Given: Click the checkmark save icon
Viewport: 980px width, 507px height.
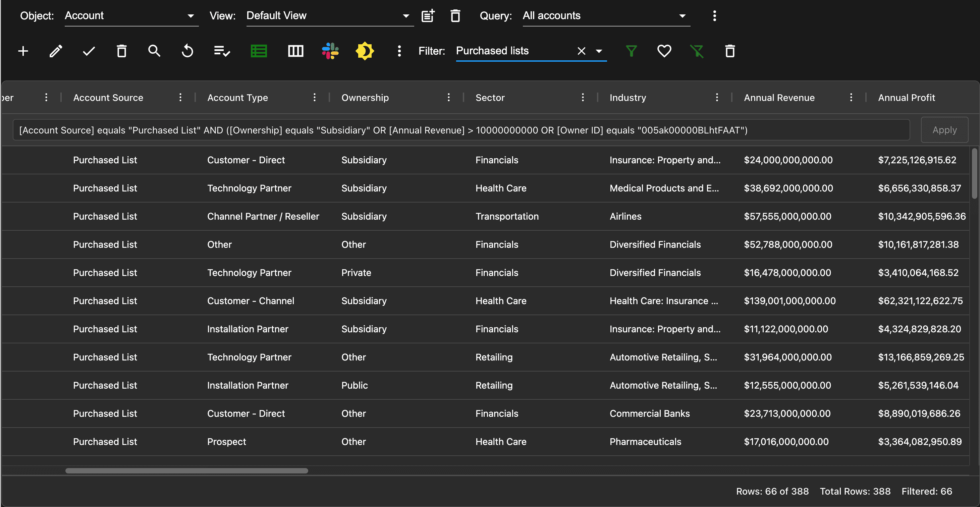Looking at the screenshot, I should pos(89,51).
